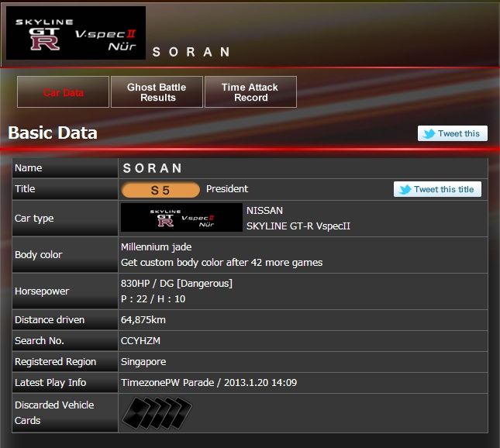Select the Basic Data heading
Image resolution: width=500 pixels, height=448 pixels.
click(53, 133)
